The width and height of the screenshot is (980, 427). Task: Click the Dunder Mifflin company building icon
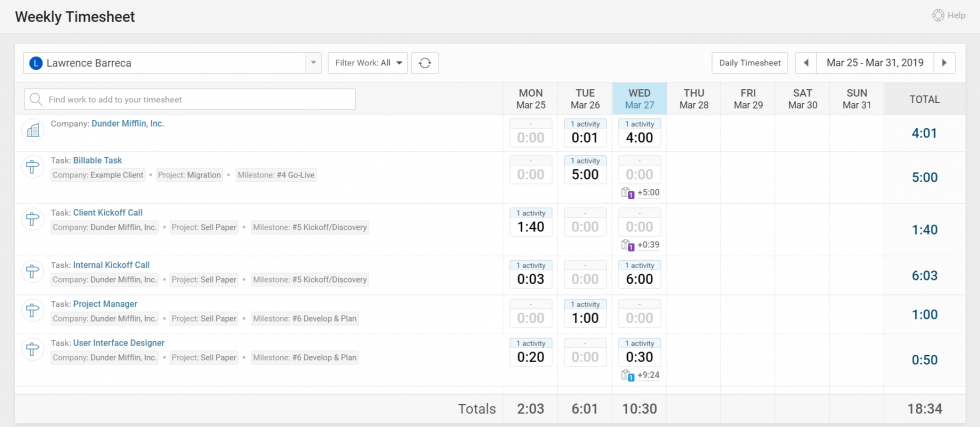pyautogui.click(x=32, y=130)
